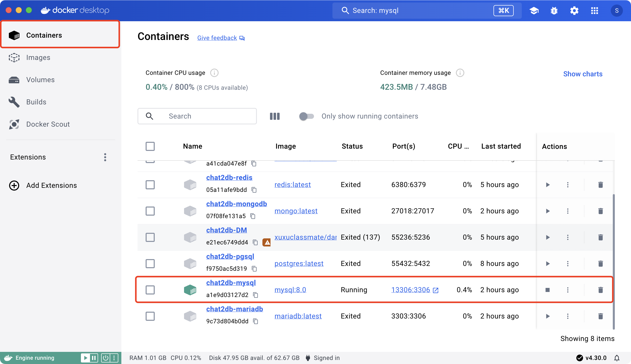This screenshot has width=631, height=364.
Task: Check the select-all header checkbox
Action: pyautogui.click(x=150, y=146)
